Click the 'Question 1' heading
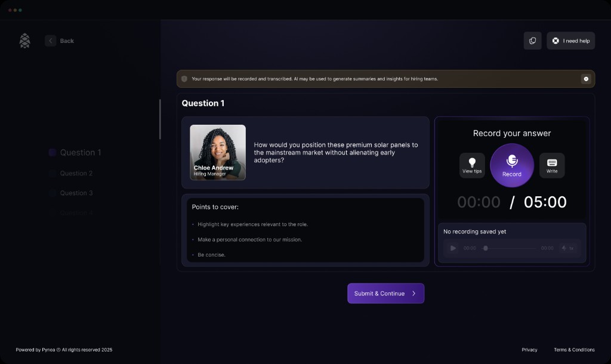This screenshot has height=364, width=611. [x=203, y=103]
